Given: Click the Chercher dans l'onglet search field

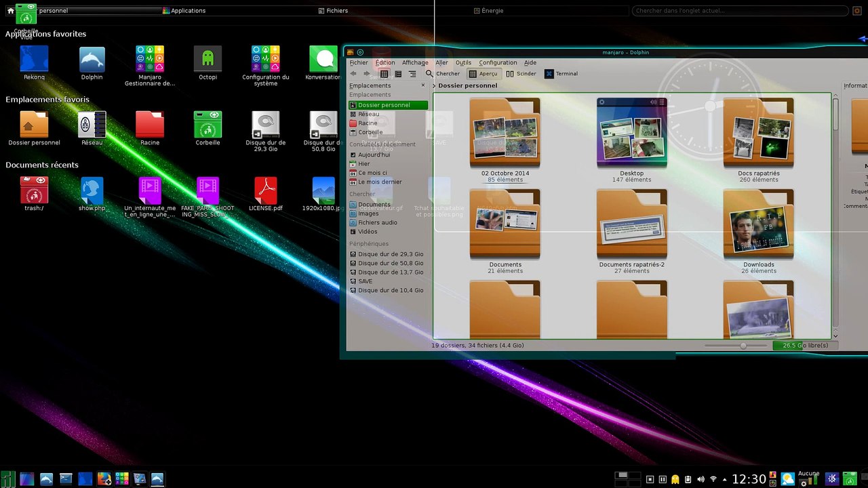Looking at the screenshot, I should coord(741,11).
